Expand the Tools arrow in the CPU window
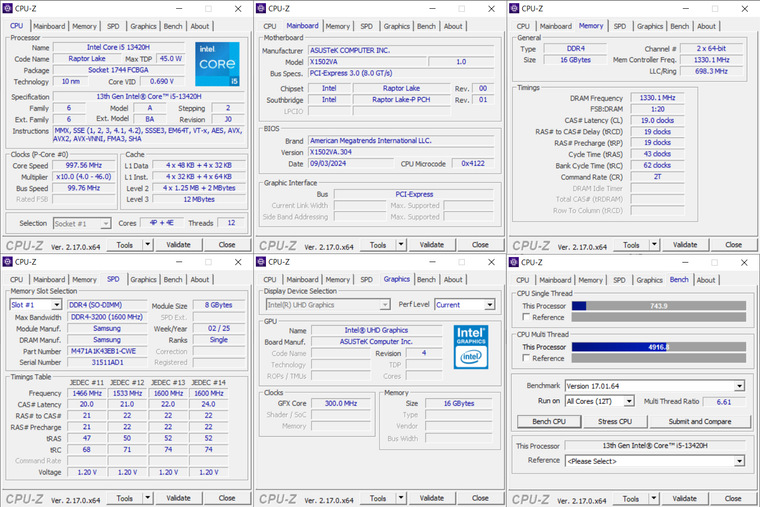Screen dimensions: 760x507 (x=148, y=245)
